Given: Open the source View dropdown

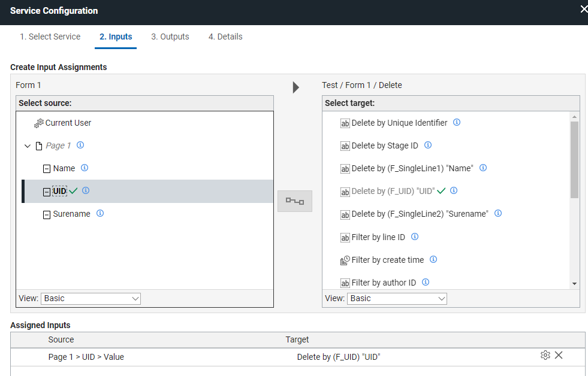Looking at the screenshot, I should tap(91, 299).
